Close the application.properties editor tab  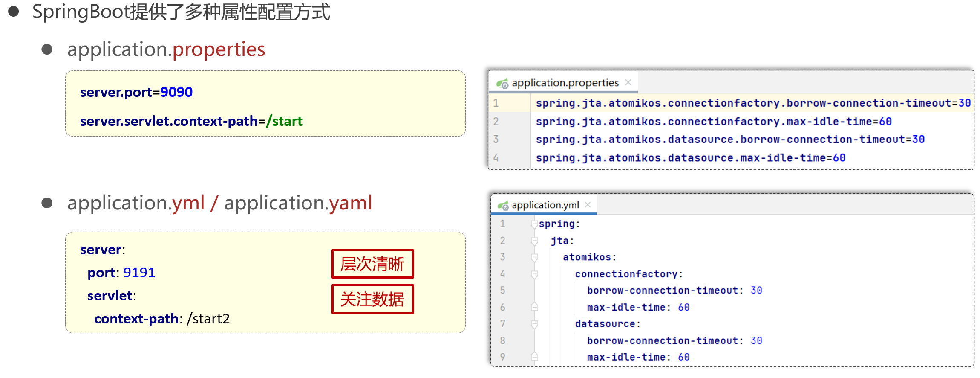pyautogui.click(x=628, y=82)
